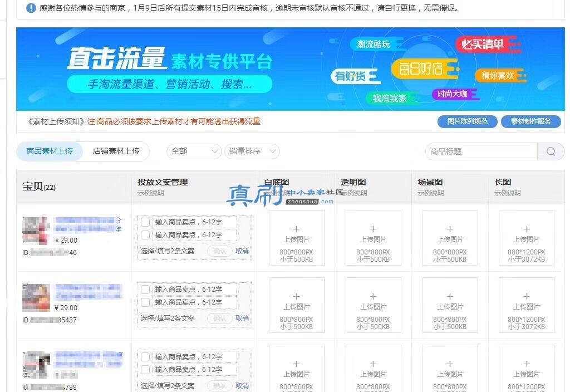Click the lower selling-point input for ID ending 5437
Image resolution: width=570 pixels, height=392 pixels.
click(x=194, y=302)
